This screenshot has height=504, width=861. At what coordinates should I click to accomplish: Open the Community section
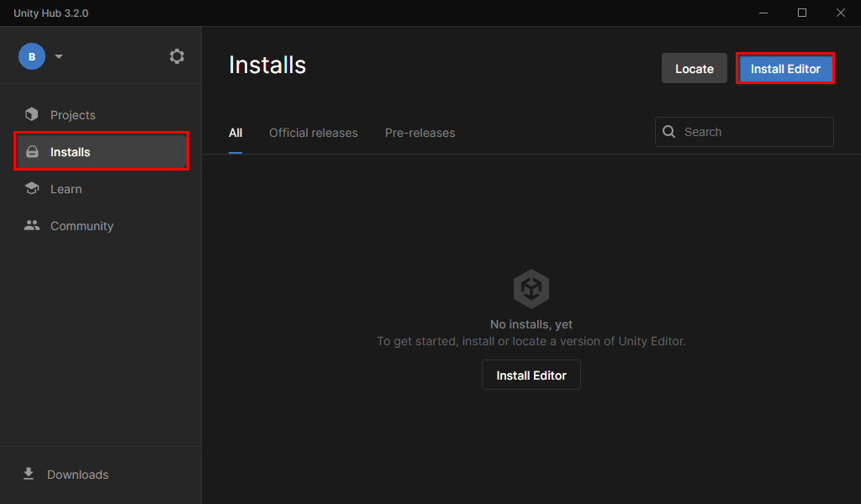pyautogui.click(x=82, y=226)
